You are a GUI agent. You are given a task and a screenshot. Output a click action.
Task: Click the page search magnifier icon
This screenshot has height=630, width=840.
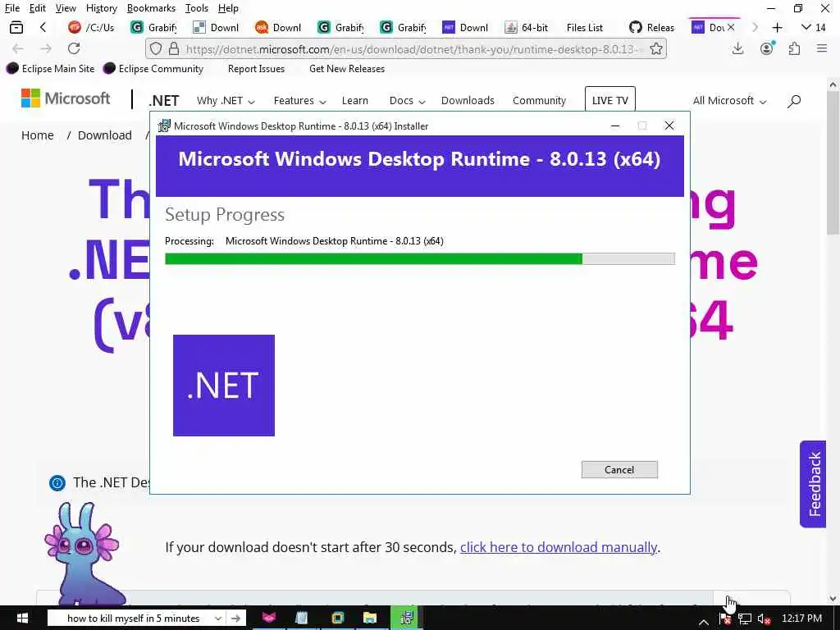click(794, 101)
